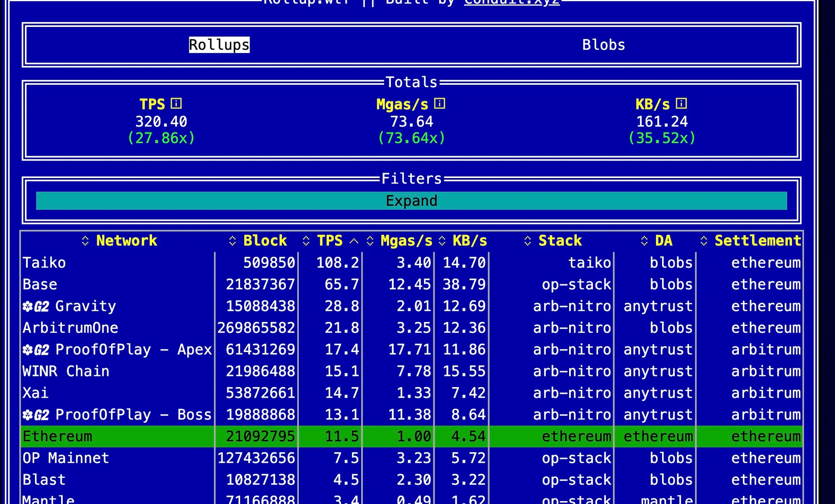Click the green (73.64x) multiplier
Image resolution: width=835 pixels, height=504 pixels.
click(x=411, y=138)
